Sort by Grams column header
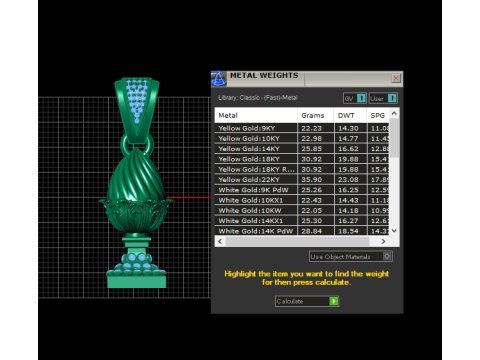The image size is (480, 360). point(316,115)
